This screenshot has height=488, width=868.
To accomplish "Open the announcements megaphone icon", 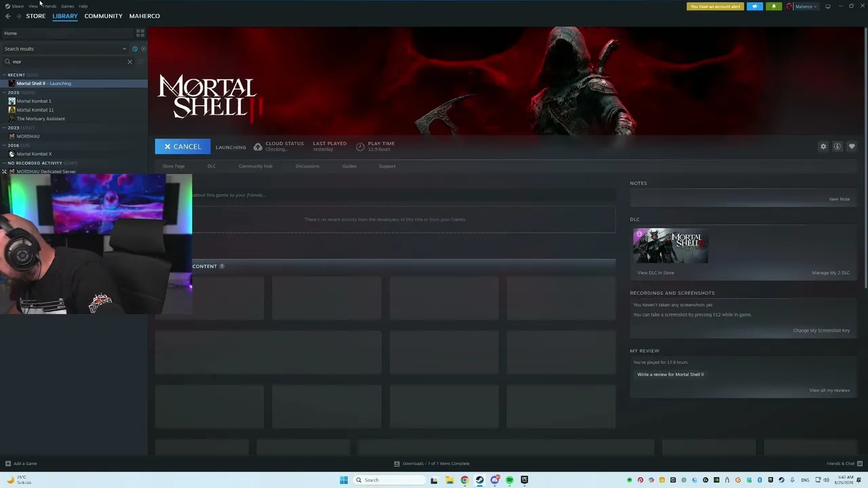I will coord(755,6).
